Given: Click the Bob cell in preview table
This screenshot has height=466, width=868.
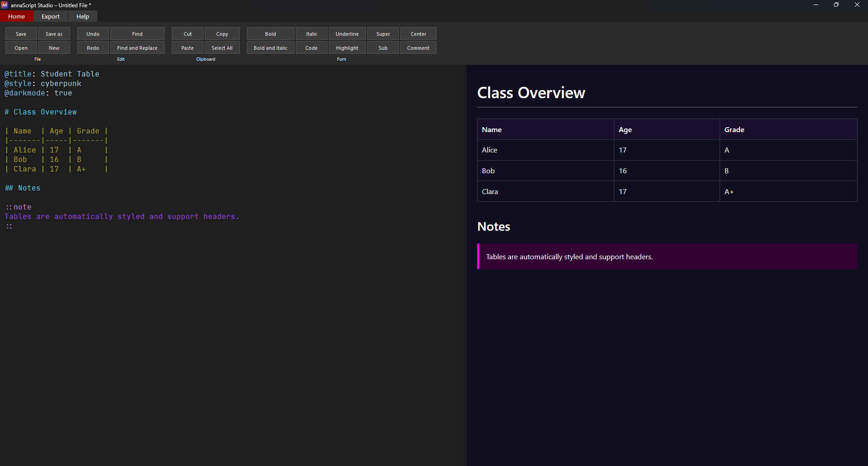Looking at the screenshot, I should 545,171.
